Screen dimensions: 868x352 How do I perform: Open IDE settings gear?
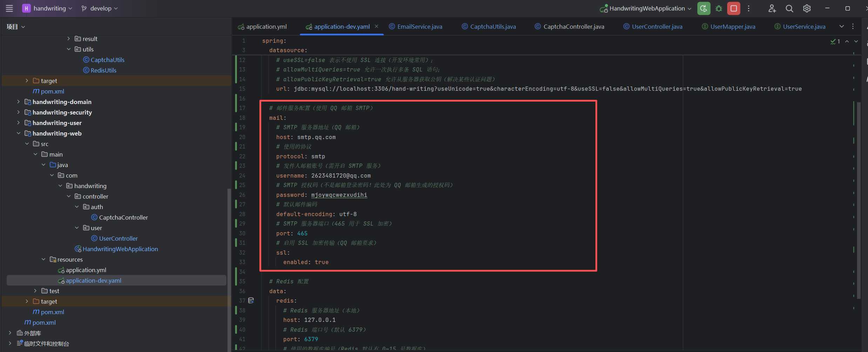point(807,8)
